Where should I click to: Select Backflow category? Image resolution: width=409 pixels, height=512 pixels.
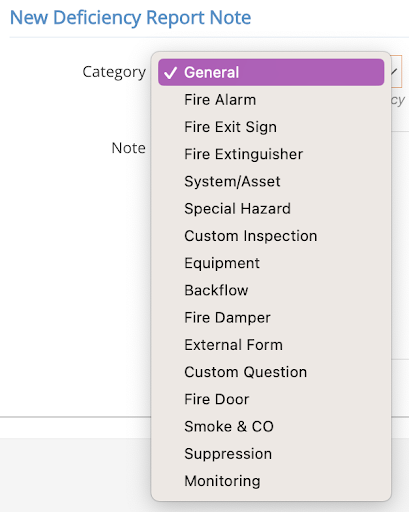coord(271,290)
